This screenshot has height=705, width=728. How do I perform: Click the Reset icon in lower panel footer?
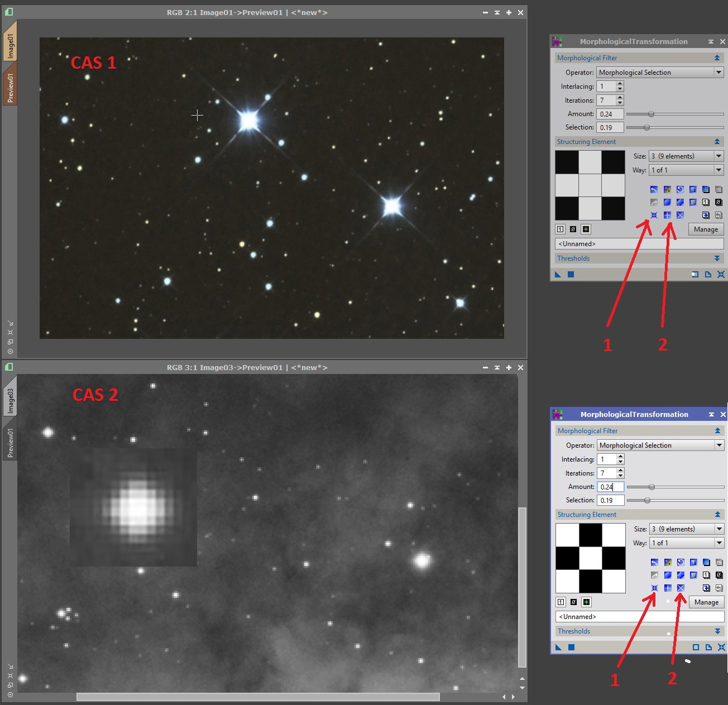tap(721, 647)
